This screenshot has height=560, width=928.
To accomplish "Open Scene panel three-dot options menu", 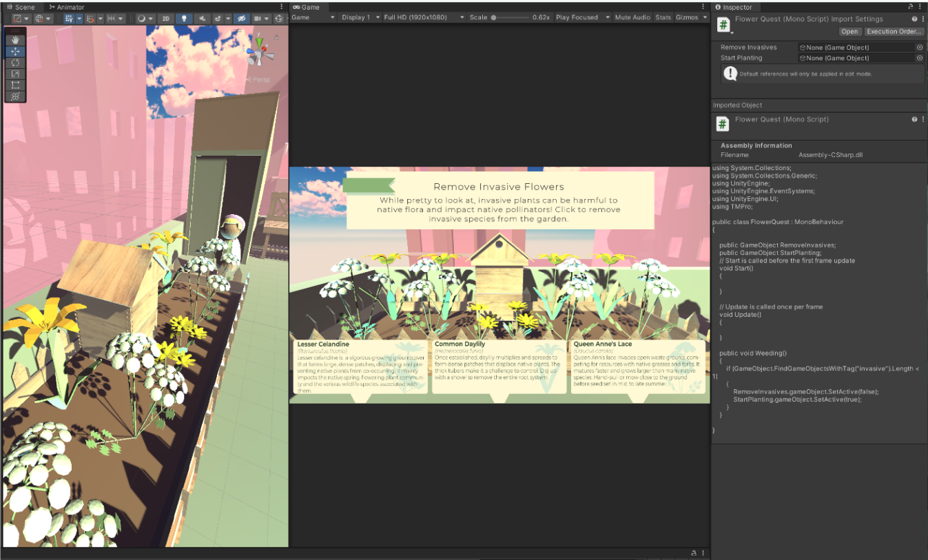I will (281, 7).
